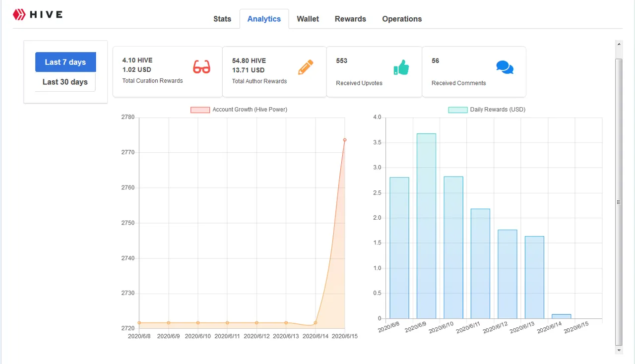Click the red glasses curation rewards icon
This screenshot has height=364, width=635.
pos(201,67)
